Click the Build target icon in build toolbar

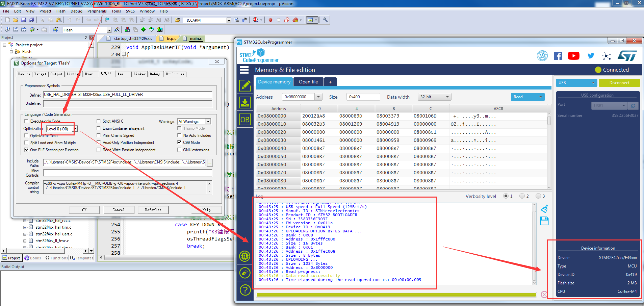(16, 29)
